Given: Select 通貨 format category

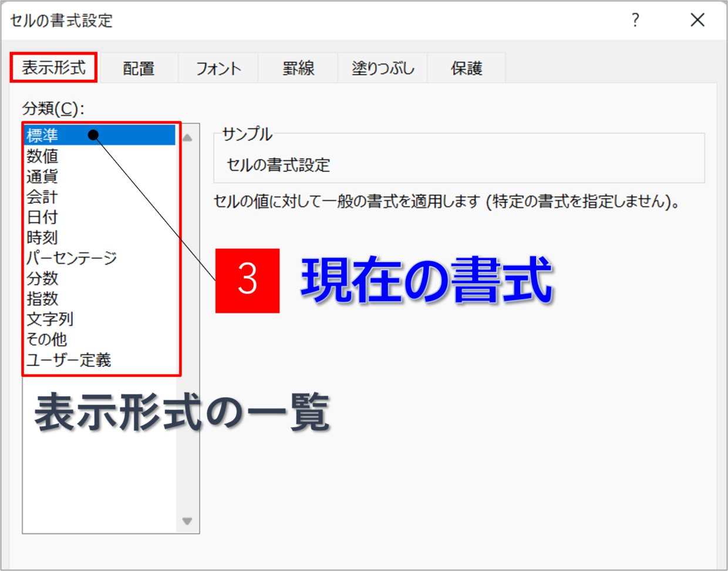Looking at the screenshot, I should [x=42, y=177].
